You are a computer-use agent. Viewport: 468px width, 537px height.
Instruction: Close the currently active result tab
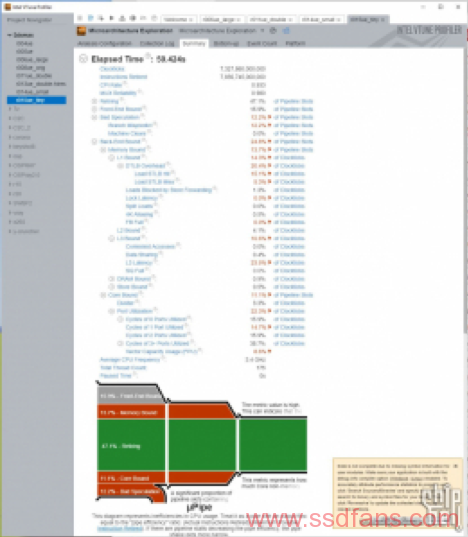coord(382,20)
